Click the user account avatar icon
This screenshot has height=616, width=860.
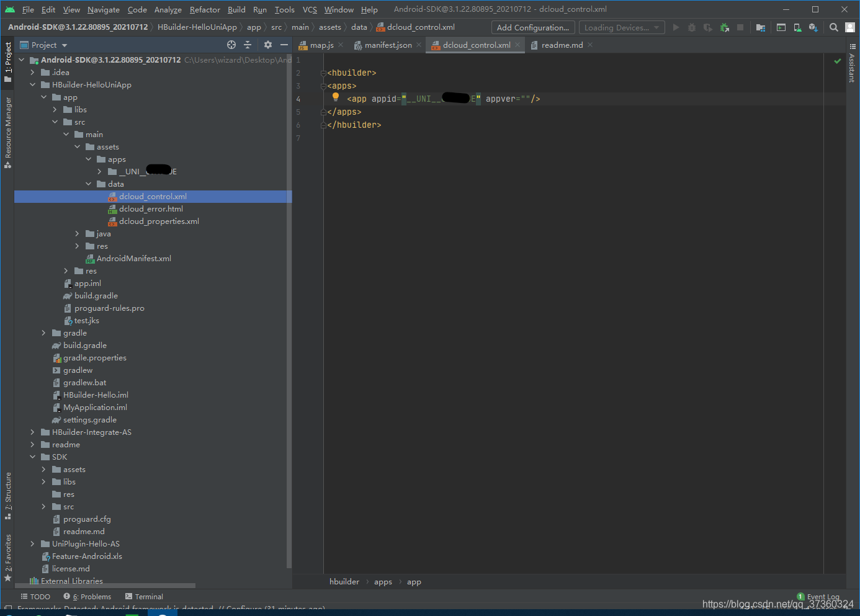tap(850, 27)
